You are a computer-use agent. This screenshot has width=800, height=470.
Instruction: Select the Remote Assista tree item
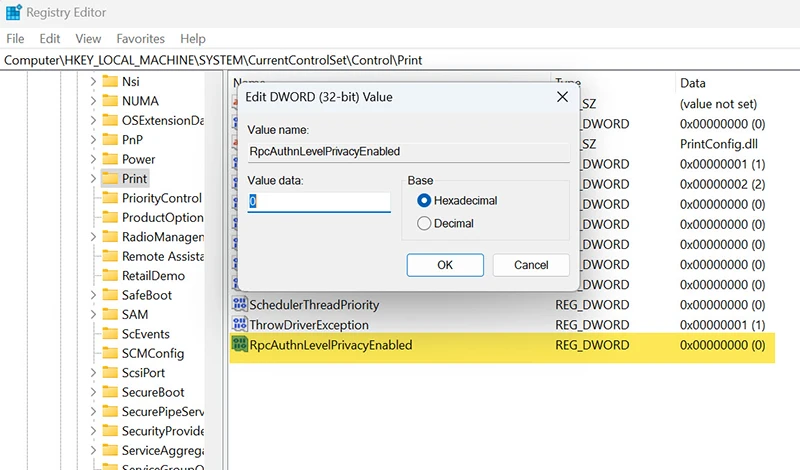[162, 256]
